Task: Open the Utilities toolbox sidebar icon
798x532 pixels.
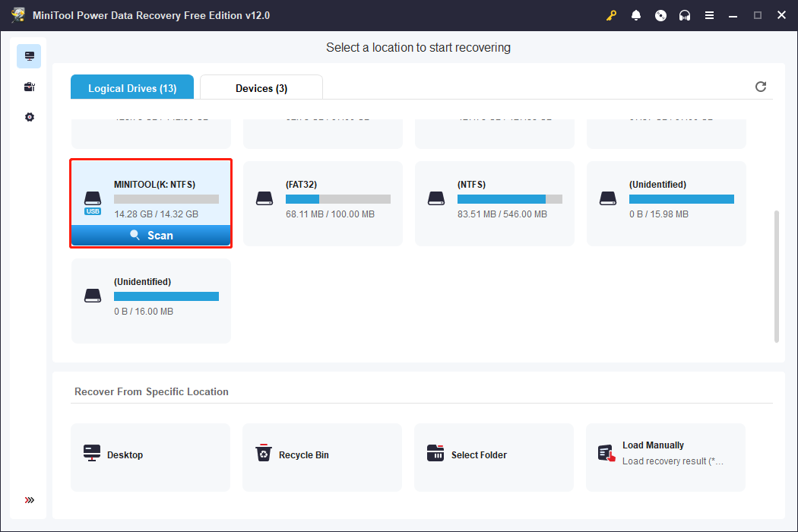Action: coord(29,87)
